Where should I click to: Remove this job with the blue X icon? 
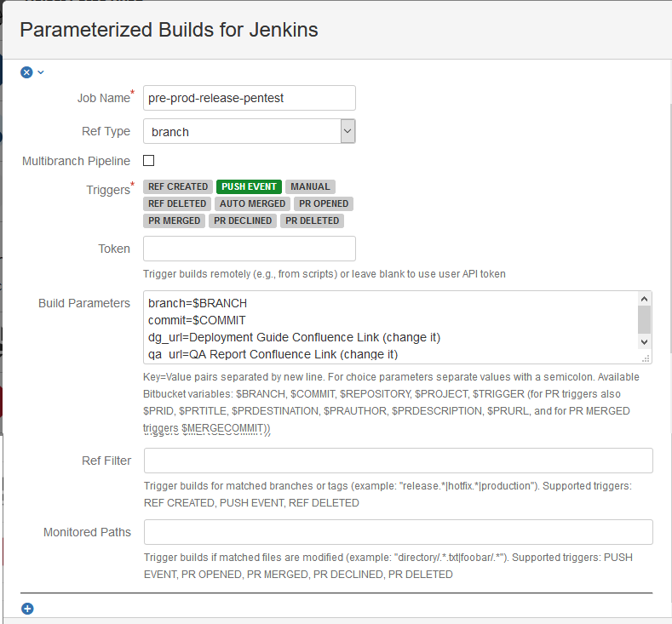click(26, 72)
